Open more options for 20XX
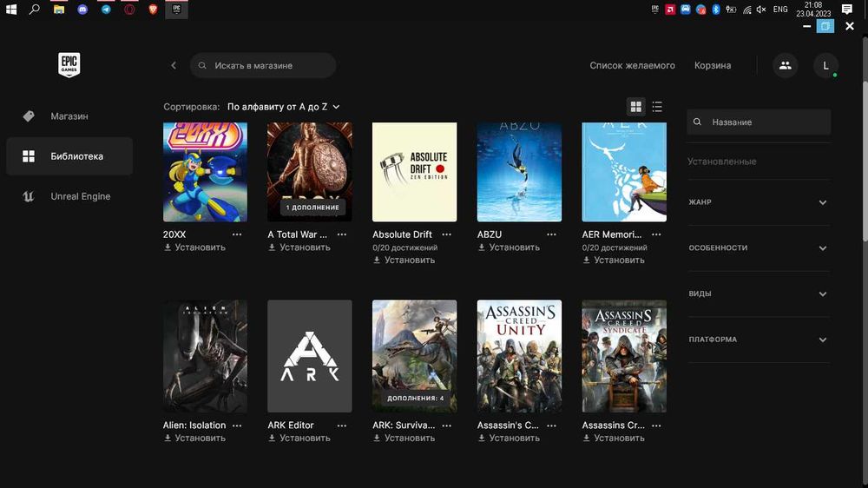Viewport: 868px width, 488px height. click(x=237, y=234)
